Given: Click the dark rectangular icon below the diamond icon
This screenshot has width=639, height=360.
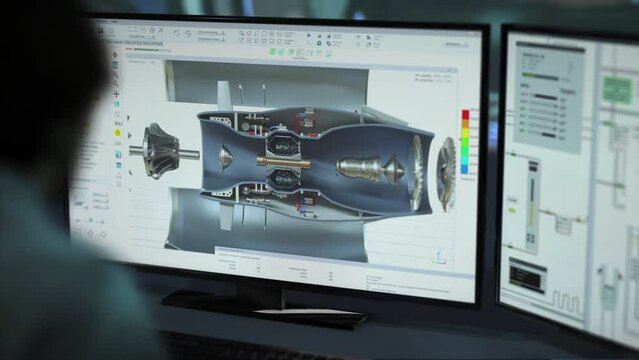Looking at the screenshot, I should click(115, 65).
